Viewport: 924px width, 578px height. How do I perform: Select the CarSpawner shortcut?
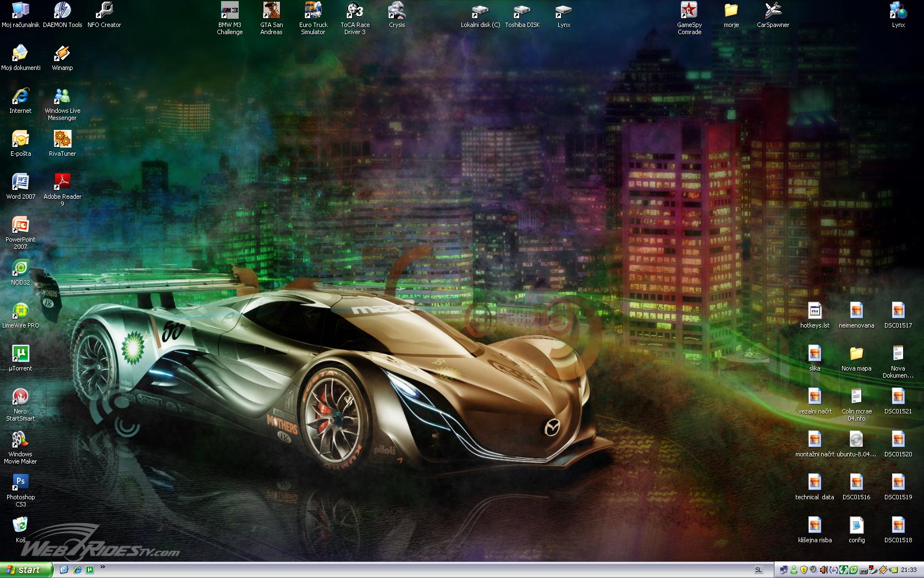point(773,15)
